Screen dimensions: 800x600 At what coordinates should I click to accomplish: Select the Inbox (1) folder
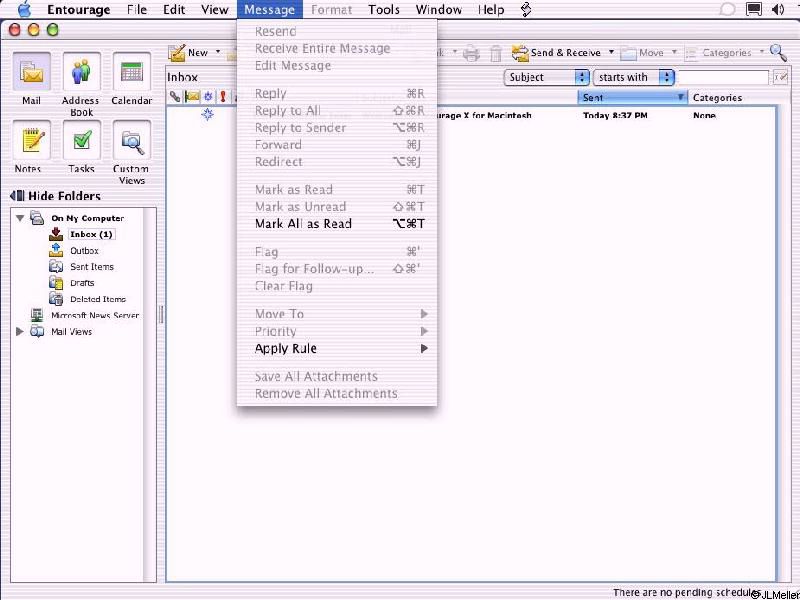tap(91, 234)
